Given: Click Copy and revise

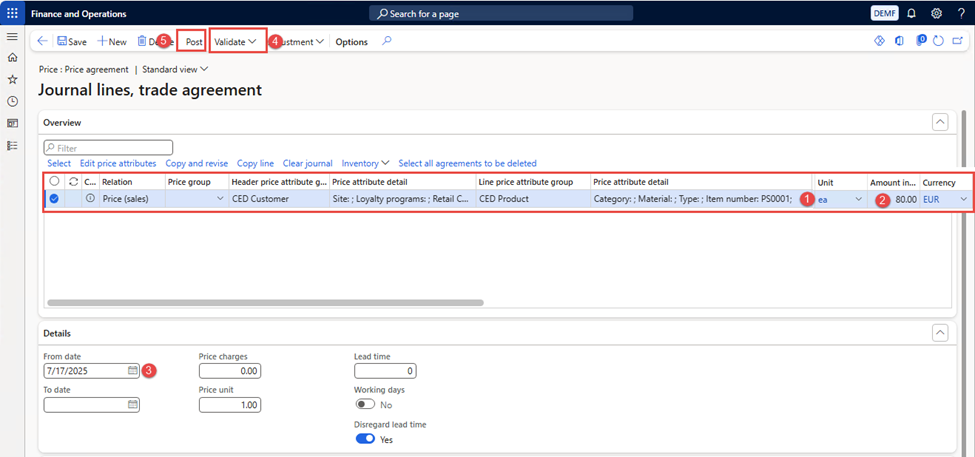Looking at the screenshot, I should click(x=196, y=163).
